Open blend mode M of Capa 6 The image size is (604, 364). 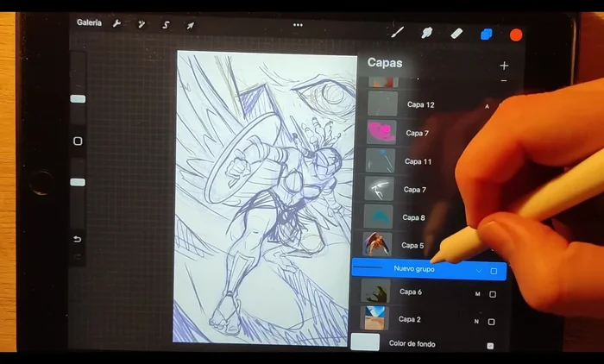pyautogui.click(x=476, y=294)
